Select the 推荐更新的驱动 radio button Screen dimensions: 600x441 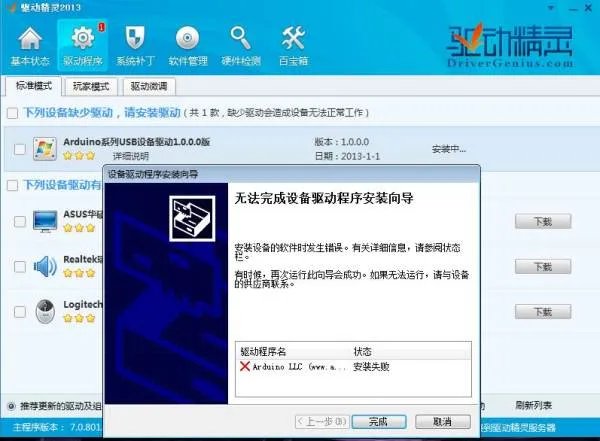point(11,406)
